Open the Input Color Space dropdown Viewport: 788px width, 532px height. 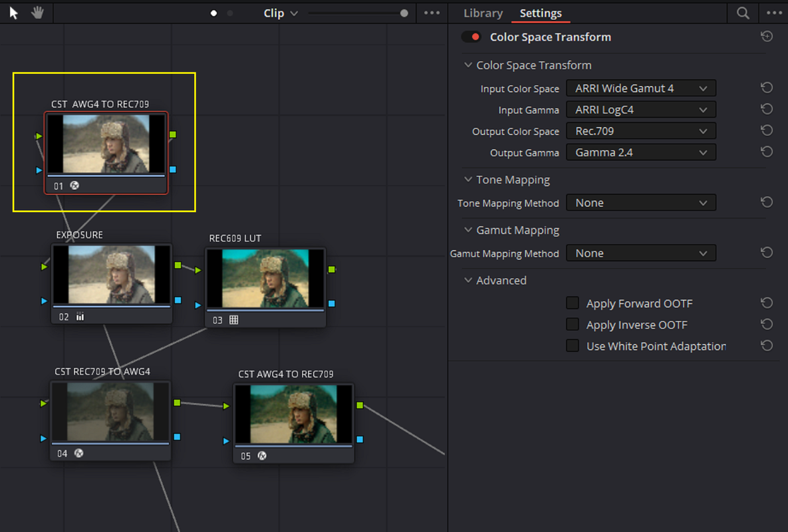tap(641, 88)
